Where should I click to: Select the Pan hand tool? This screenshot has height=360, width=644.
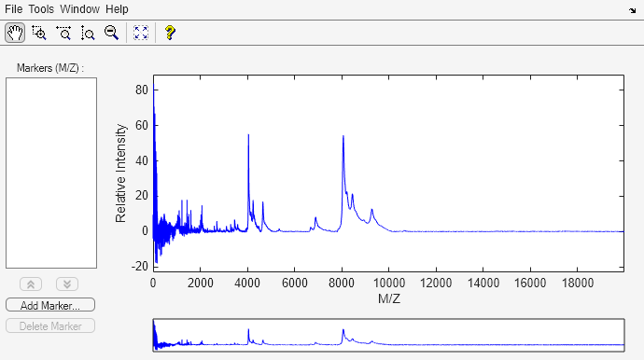point(15,33)
